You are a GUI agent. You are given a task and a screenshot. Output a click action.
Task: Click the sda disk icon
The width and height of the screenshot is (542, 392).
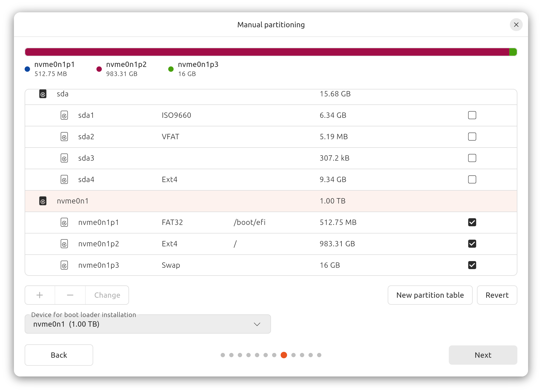point(43,94)
